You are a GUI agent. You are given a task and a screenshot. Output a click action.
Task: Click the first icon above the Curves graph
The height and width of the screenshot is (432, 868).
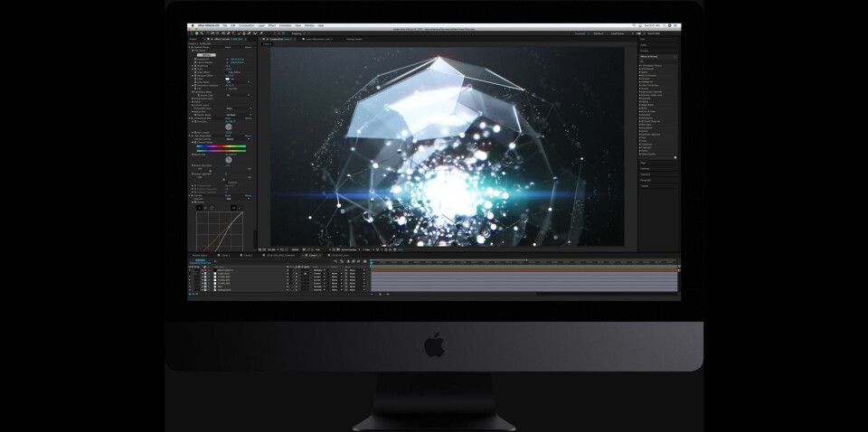point(199,208)
